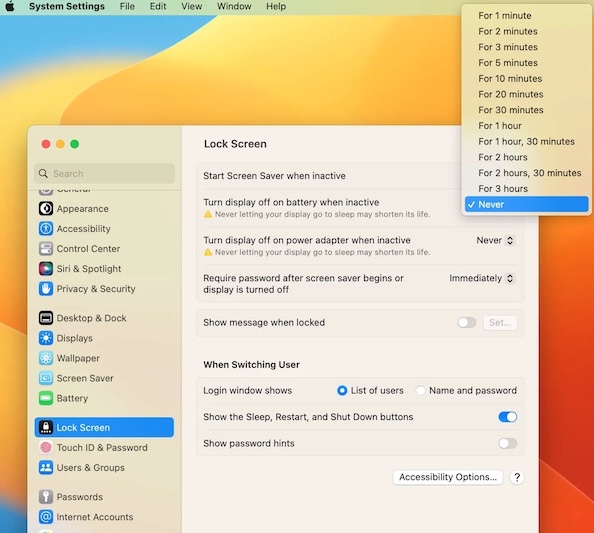The image size is (594, 533).
Task: Open Internet Accounts label
Action: pyautogui.click(x=95, y=517)
